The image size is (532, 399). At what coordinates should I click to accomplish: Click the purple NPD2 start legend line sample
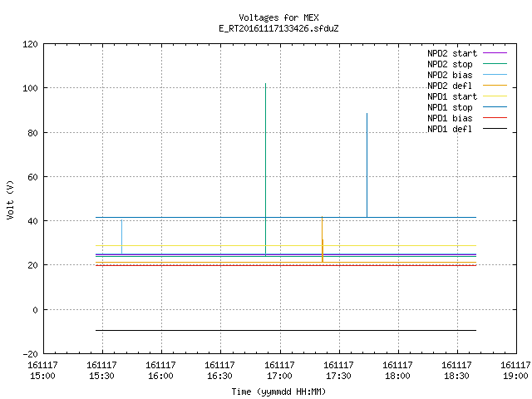point(495,53)
